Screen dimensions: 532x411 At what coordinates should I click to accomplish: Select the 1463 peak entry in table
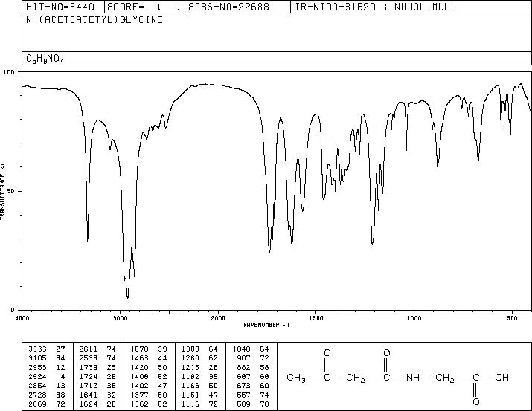point(149,358)
